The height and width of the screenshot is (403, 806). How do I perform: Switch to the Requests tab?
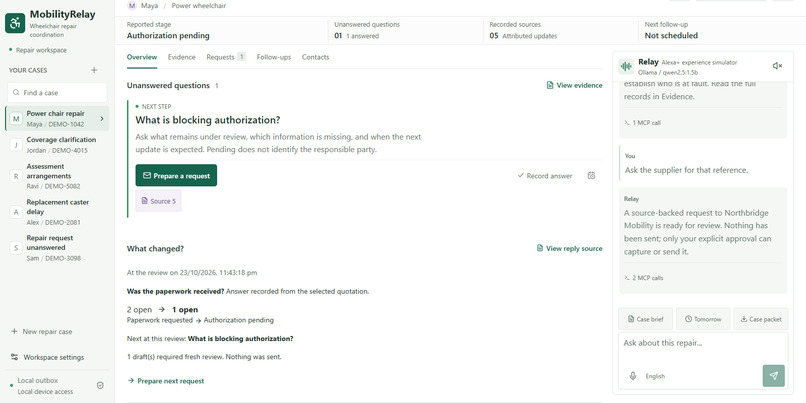pyautogui.click(x=226, y=57)
